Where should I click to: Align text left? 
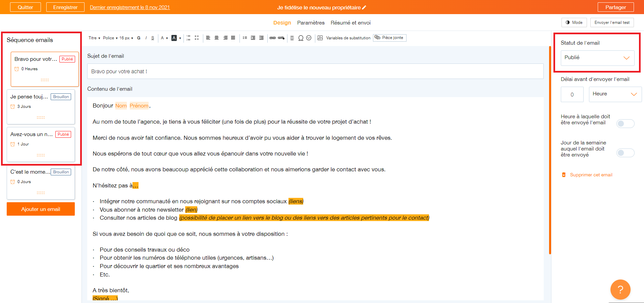click(208, 38)
